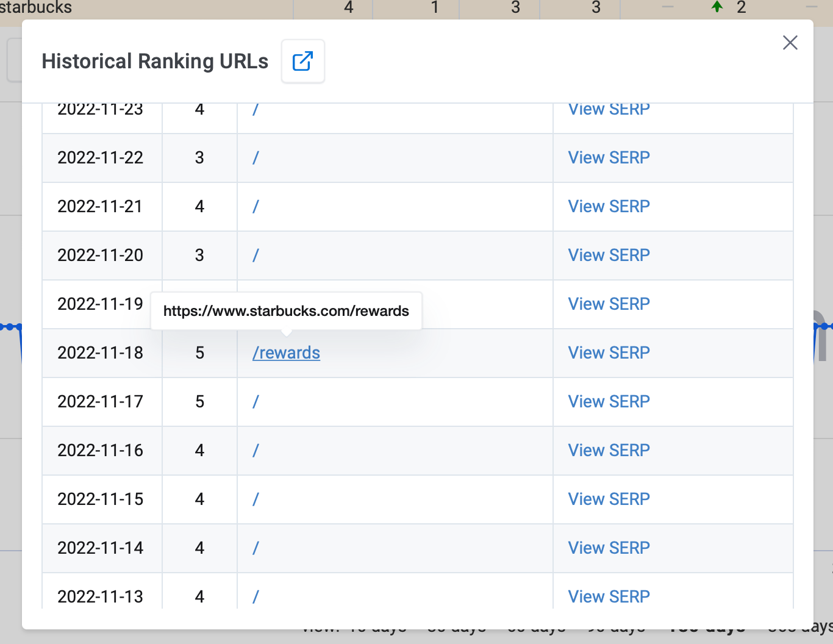Click rank value 5 for 2022-11-17
The width and height of the screenshot is (833, 644).
(x=199, y=401)
